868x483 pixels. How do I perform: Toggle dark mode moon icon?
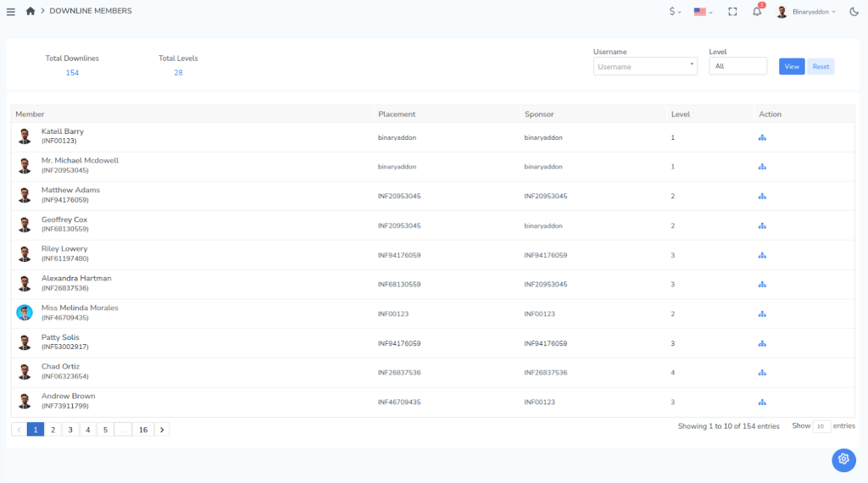[854, 12]
